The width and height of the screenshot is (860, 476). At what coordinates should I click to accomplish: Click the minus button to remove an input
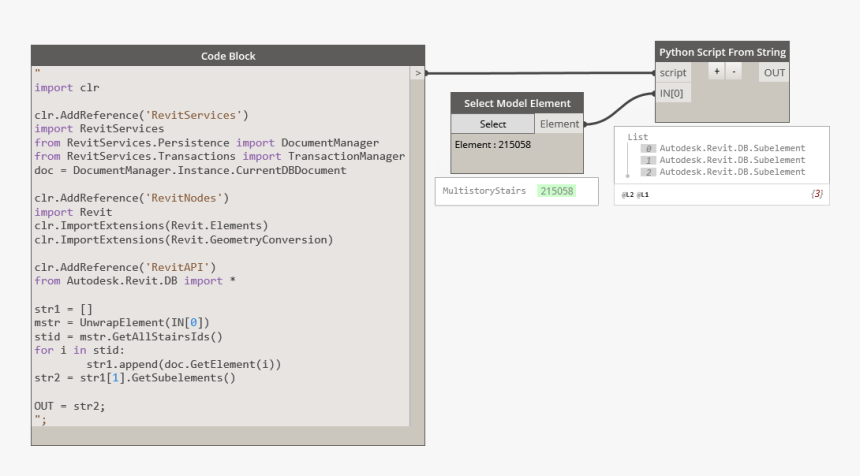pyautogui.click(x=732, y=73)
